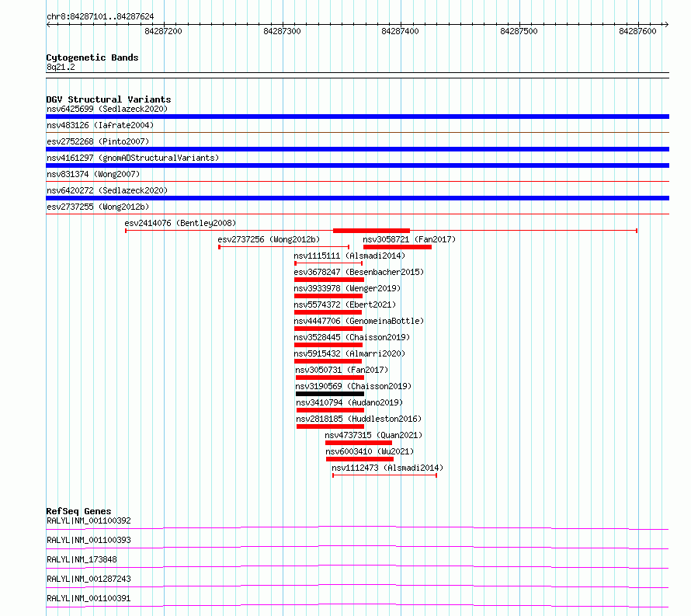The image size is (691, 616).
Task: Click nsv3190569 (Chaisson2019) label
Action: click(x=353, y=386)
